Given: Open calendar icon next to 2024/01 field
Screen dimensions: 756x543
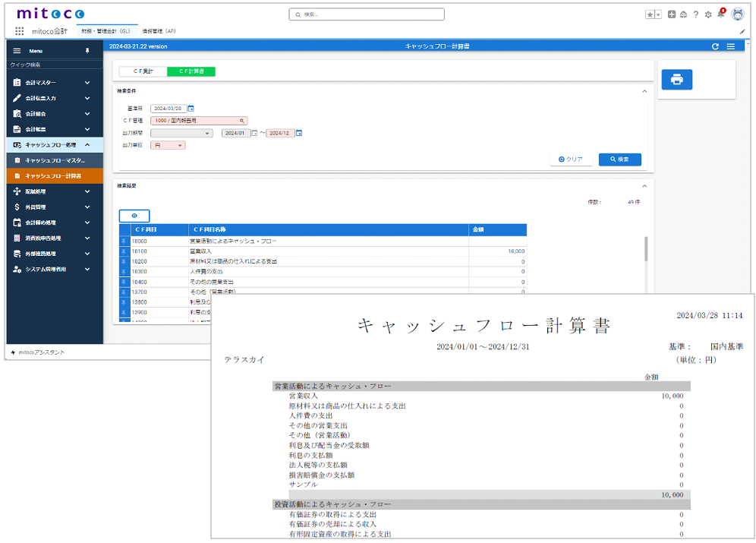Looking at the screenshot, I should point(254,133).
